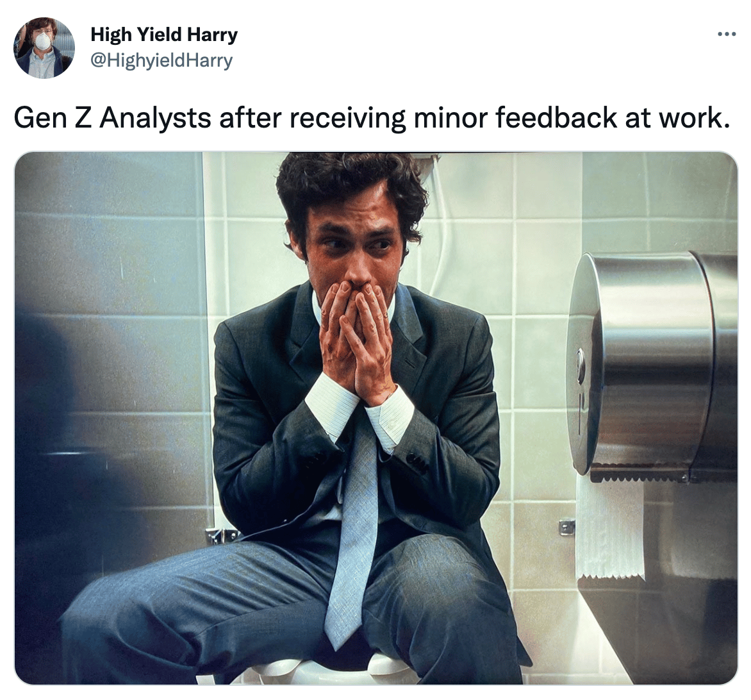
Task: Open the three-dot more options menu
Action: pos(726,34)
